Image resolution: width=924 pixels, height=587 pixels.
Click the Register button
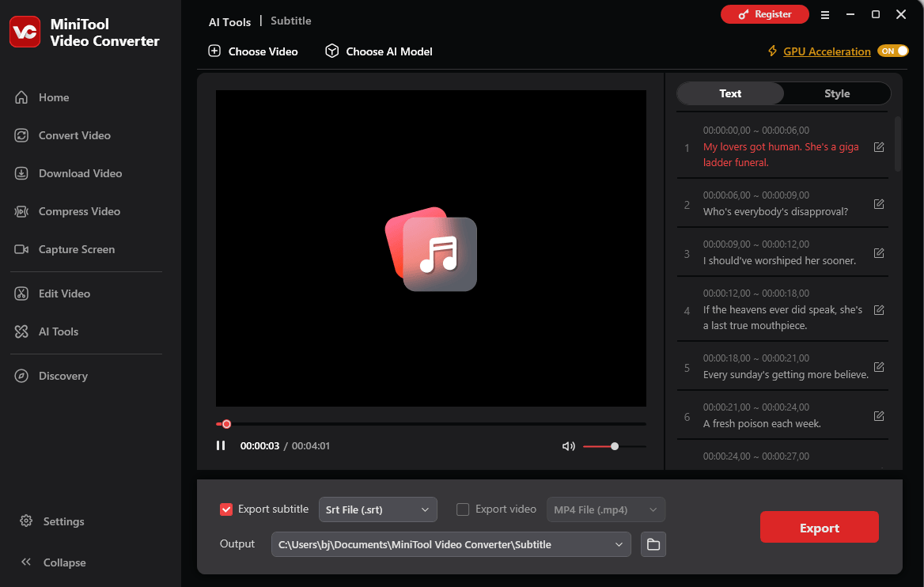point(764,14)
